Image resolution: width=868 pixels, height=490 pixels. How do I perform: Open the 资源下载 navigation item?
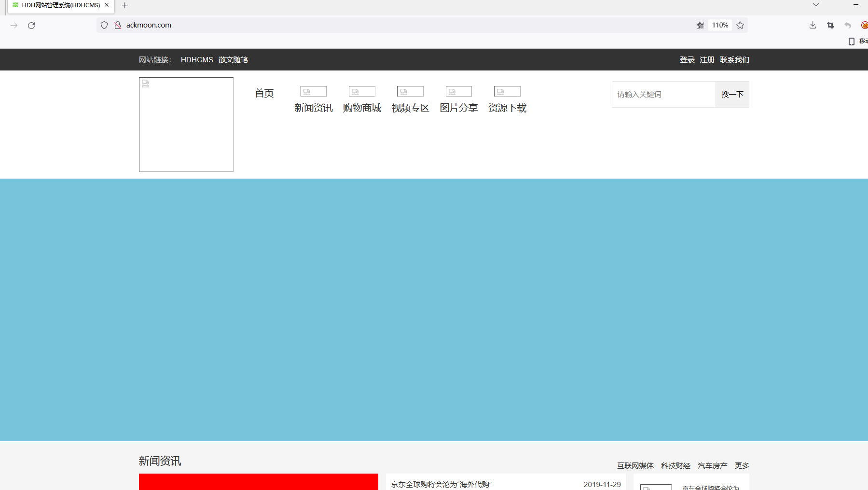click(507, 108)
